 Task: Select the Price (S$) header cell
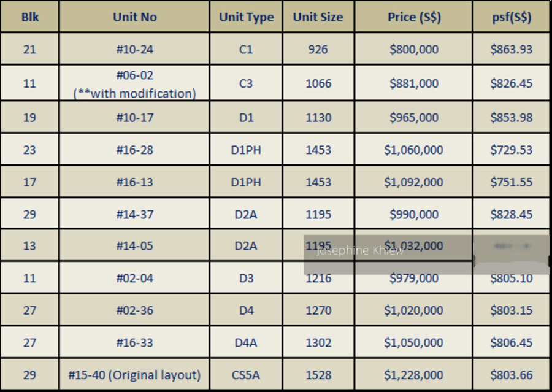413,17
